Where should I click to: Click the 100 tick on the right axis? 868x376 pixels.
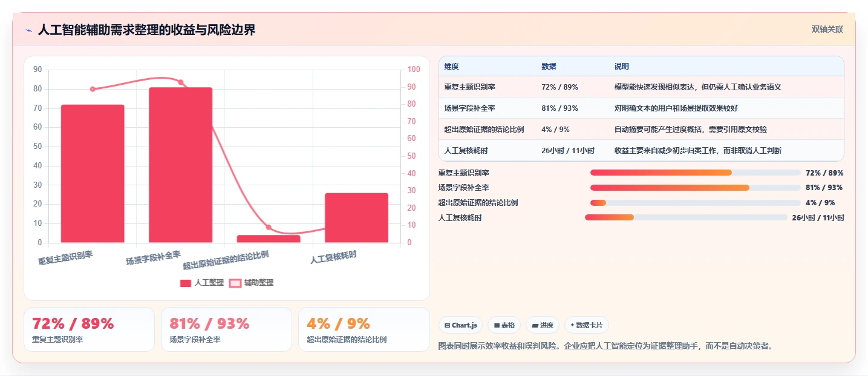click(x=414, y=70)
